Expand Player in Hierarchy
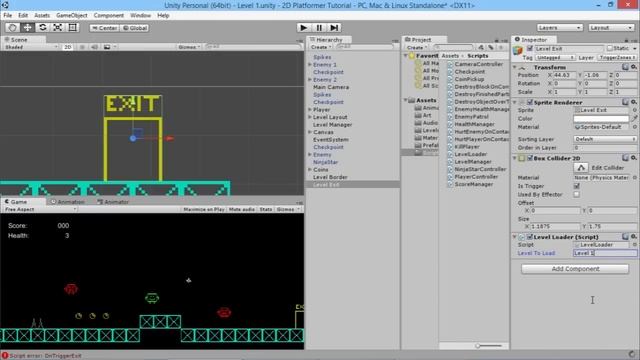This screenshot has width=640, height=360. point(310,109)
